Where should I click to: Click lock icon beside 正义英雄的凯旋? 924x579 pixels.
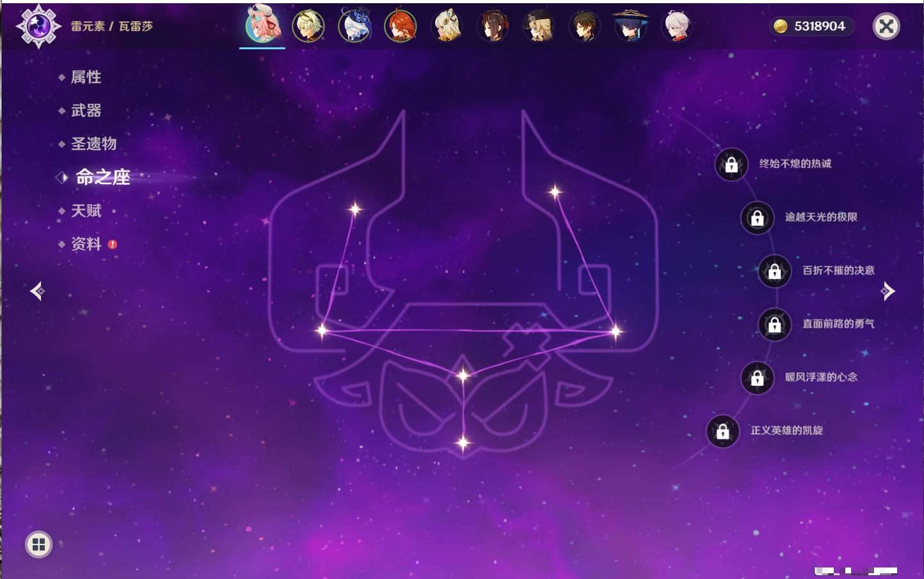722,431
